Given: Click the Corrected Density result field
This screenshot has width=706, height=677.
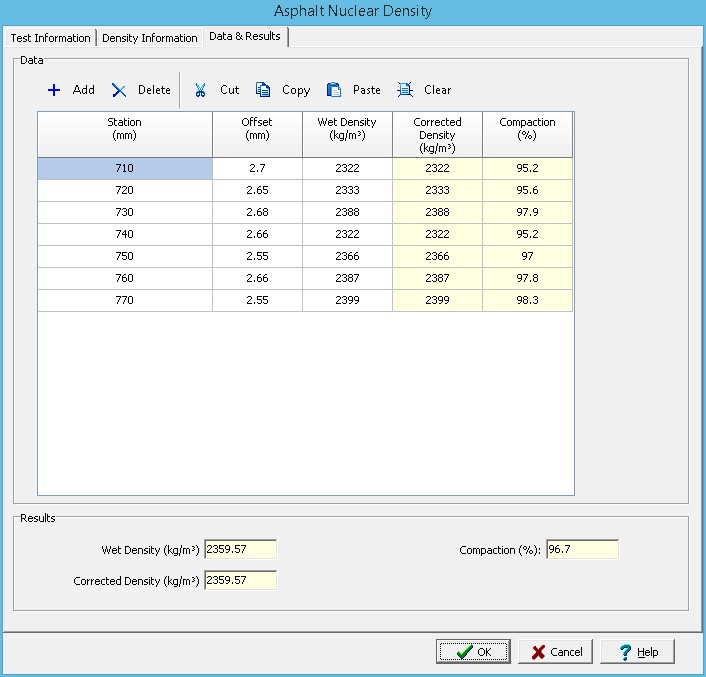Looking at the screenshot, I should [x=240, y=581].
